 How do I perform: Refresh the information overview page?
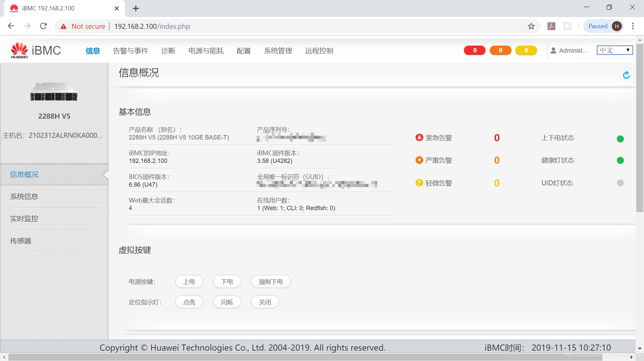(626, 75)
